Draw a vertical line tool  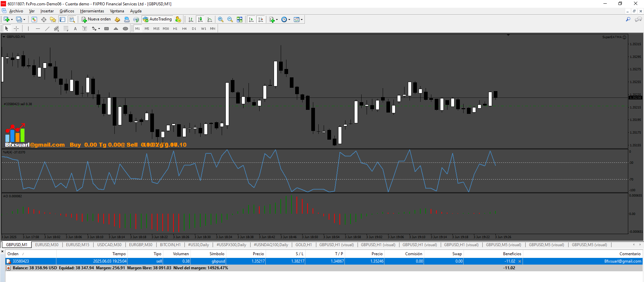point(29,29)
